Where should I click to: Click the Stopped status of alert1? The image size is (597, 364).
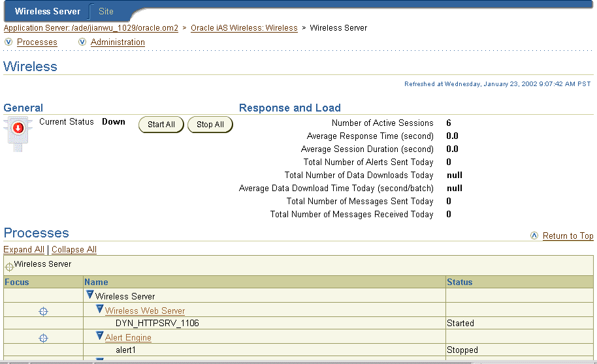coord(462,350)
